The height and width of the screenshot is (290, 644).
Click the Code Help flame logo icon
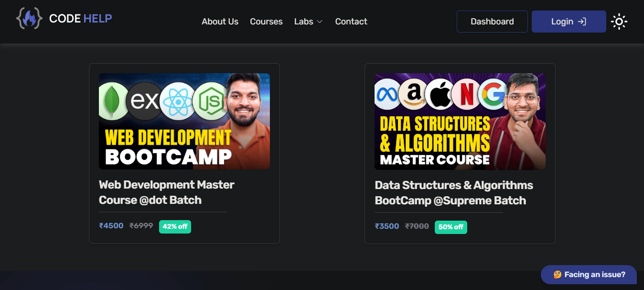pos(29,18)
